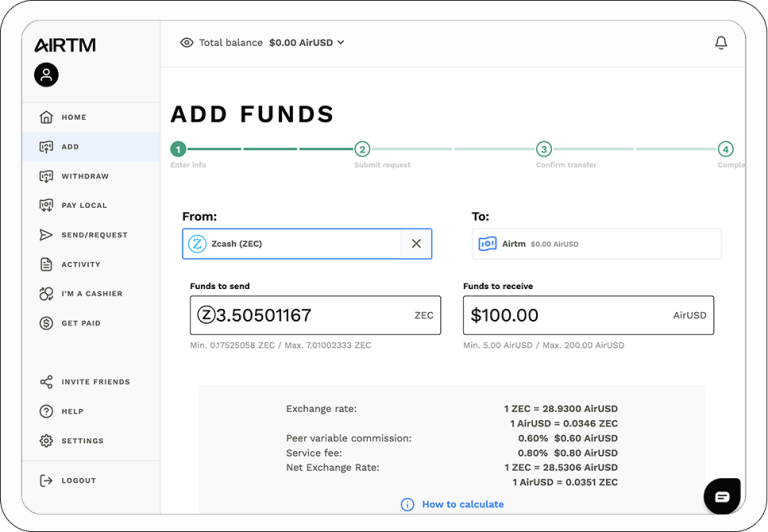Open the Activity menu item
768x532 pixels.
coord(80,265)
